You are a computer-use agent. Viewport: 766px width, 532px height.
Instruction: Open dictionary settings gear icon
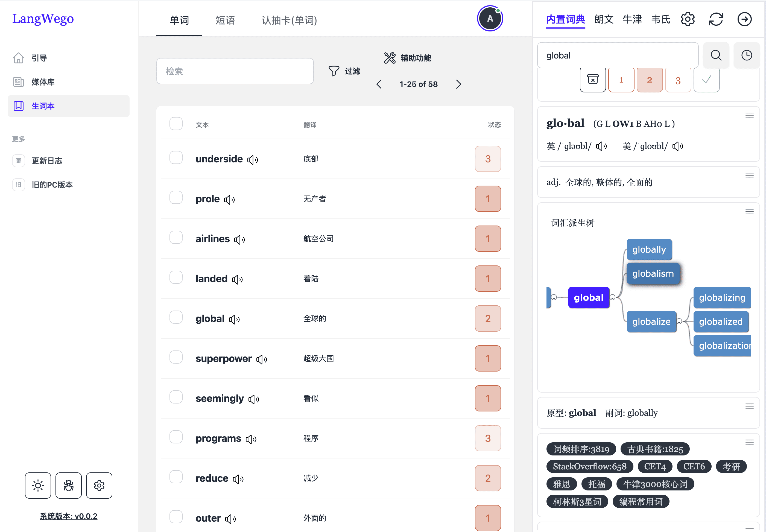point(688,19)
